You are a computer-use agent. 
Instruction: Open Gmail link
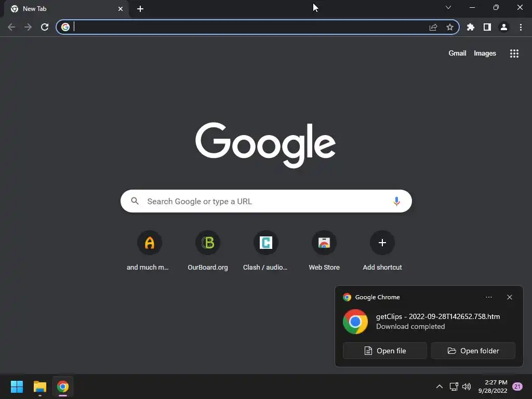457,54
